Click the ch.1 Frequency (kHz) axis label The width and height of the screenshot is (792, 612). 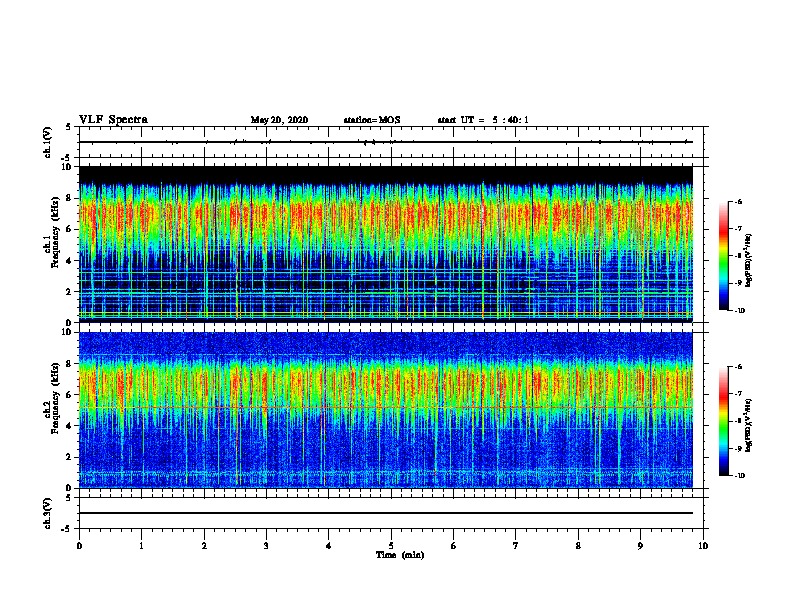click(x=52, y=232)
